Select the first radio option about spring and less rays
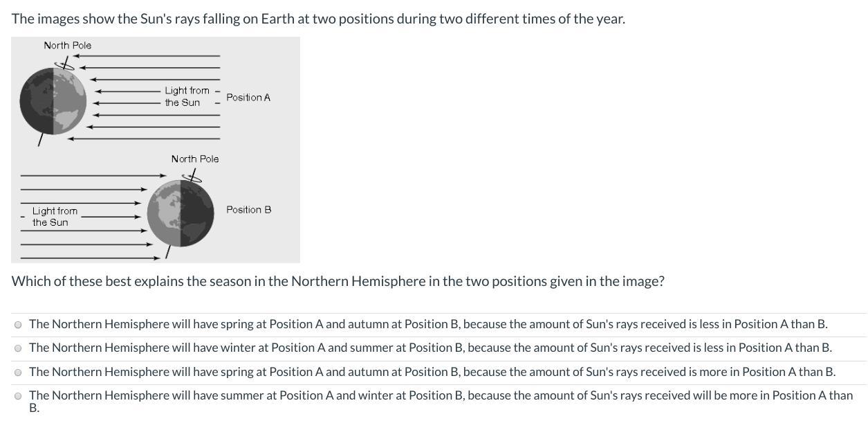This screenshot has height=430, width=868. tap(18, 324)
